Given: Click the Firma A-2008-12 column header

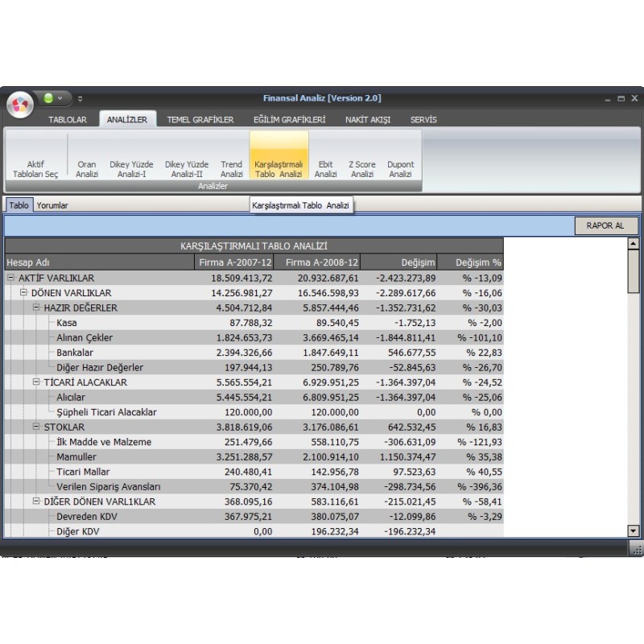Looking at the screenshot, I should [x=317, y=262].
